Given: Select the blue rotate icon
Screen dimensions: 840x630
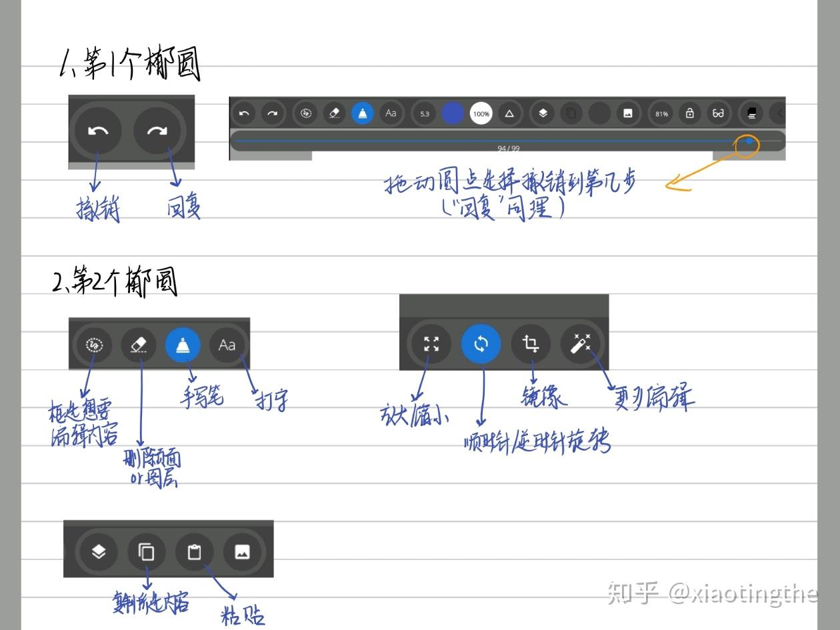Looking at the screenshot, I should pos(481,344).
